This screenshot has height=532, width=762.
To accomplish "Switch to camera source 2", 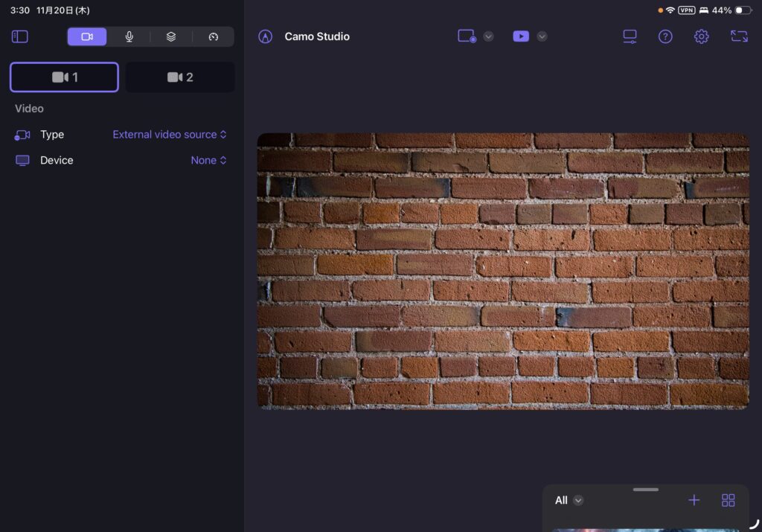I will coord(180,77).
